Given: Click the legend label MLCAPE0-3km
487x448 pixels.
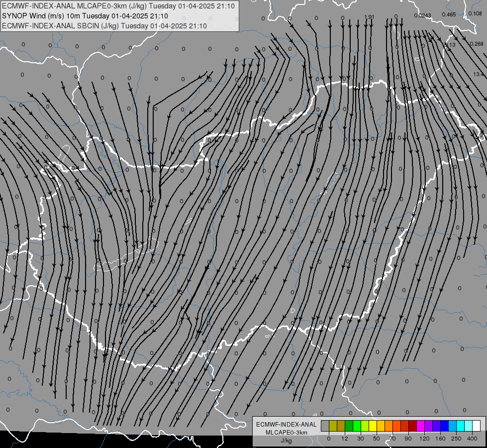Looking at the screenshot, I should click(x=287, y=433).
